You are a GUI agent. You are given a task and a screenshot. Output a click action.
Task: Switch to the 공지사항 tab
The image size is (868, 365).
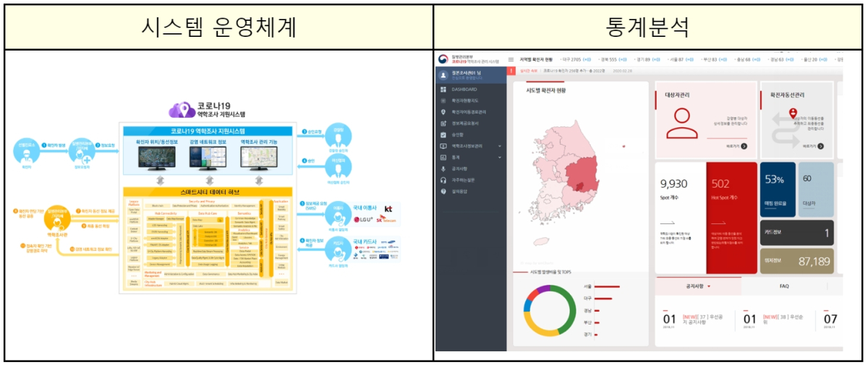pyautogui.click(x=697, y=285)
